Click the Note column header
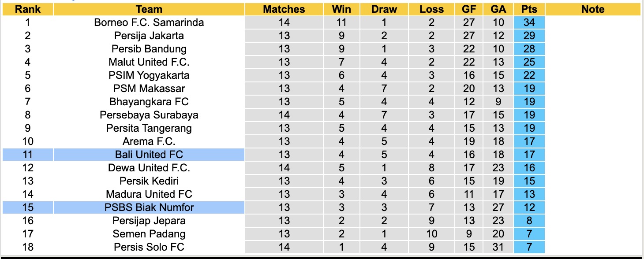This screenshot has width=644, height=259. point(593,9)
